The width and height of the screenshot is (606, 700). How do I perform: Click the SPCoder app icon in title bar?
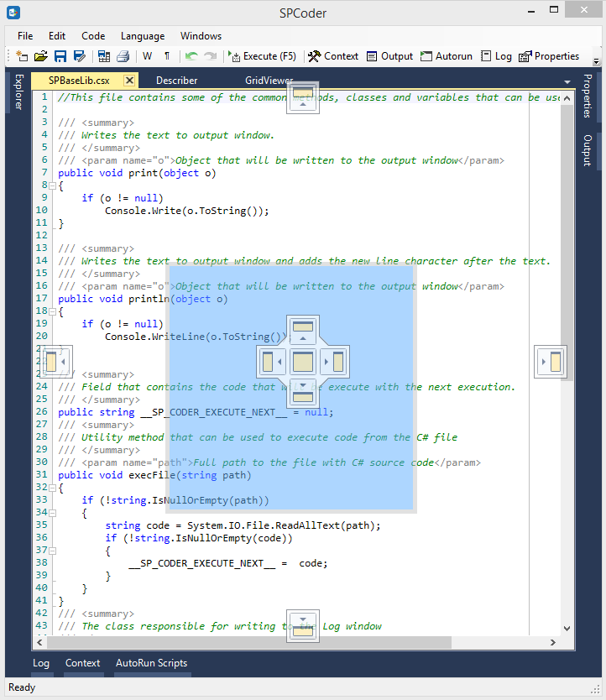[13, 13]
